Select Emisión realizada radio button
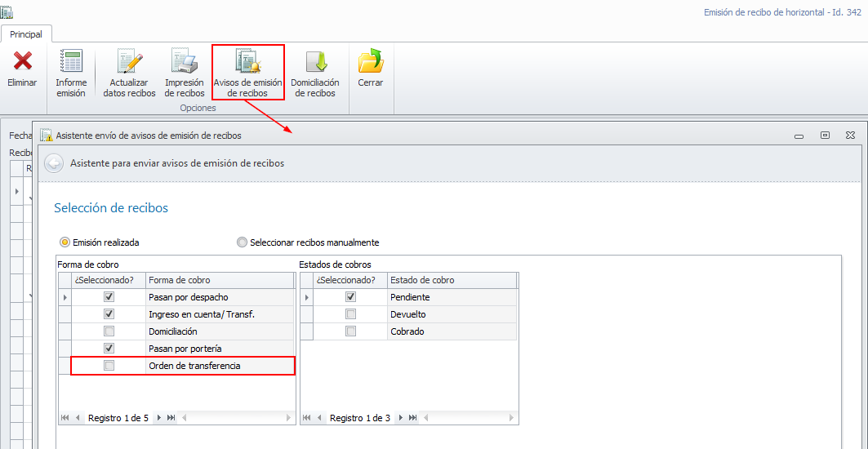This screenshot has width=868, height=449. tap(65, 242)
